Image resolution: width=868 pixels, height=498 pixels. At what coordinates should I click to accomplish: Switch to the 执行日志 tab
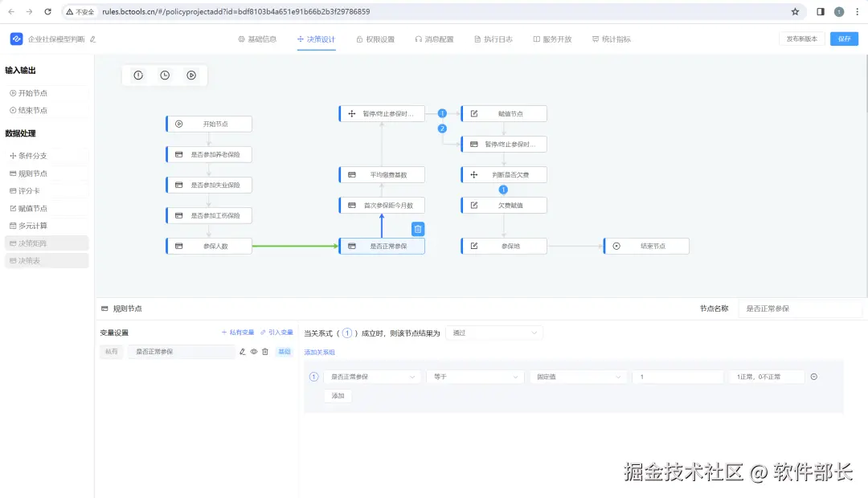point(493,38)
